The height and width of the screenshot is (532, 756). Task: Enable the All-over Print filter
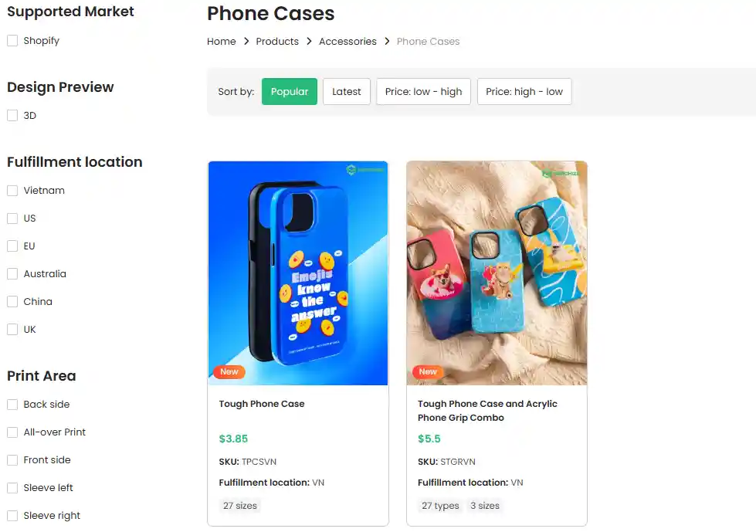coord(12,432)
